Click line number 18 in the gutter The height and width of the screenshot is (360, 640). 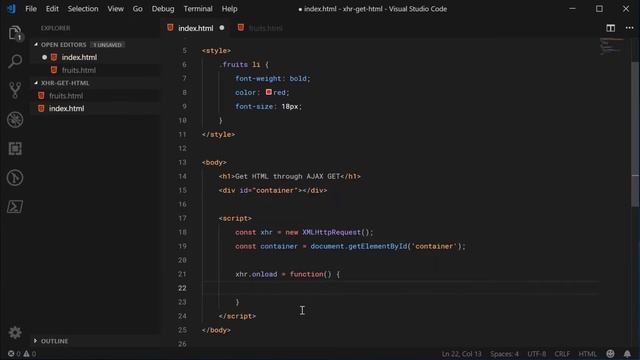[182, 232]
